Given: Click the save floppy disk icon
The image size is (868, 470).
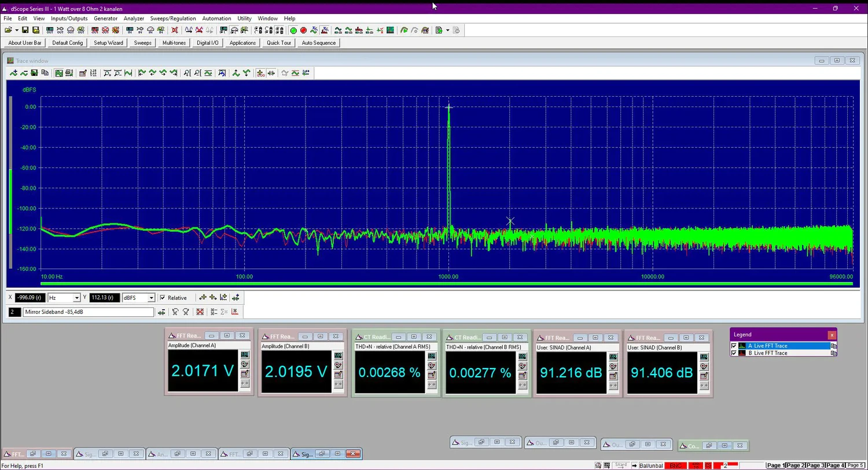Looking at the screenshot, I should [x=26, y=30].
